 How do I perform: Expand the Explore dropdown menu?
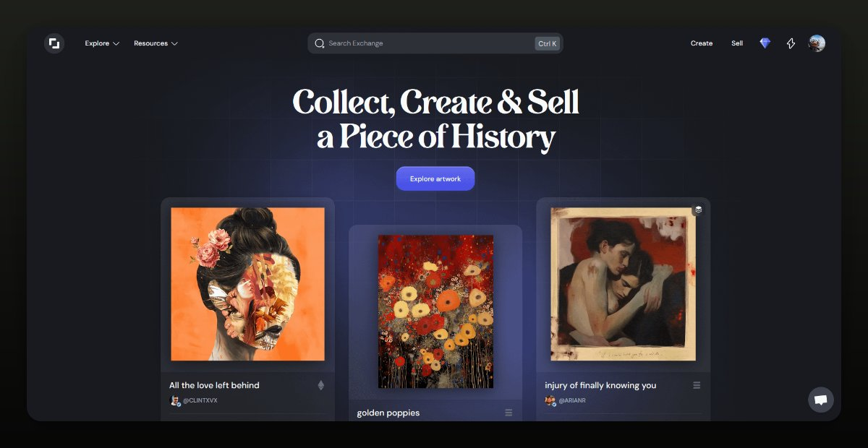(x=102, y=43)
